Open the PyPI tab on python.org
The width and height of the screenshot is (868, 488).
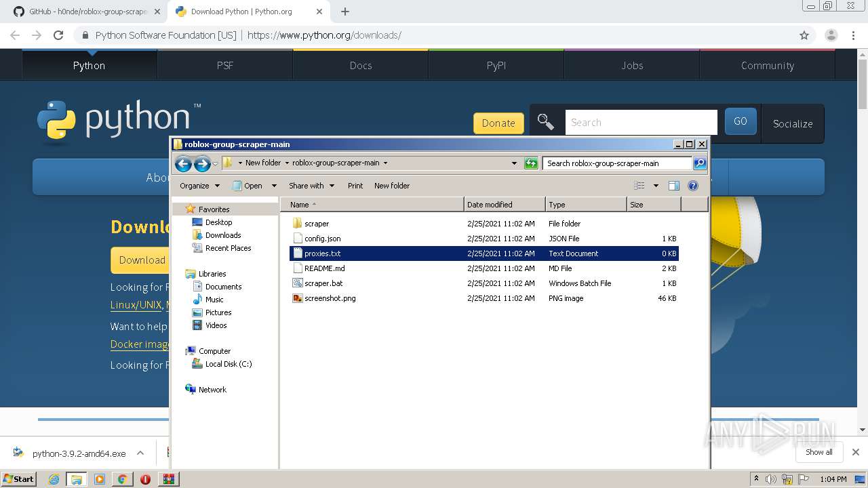pos(496,65)
